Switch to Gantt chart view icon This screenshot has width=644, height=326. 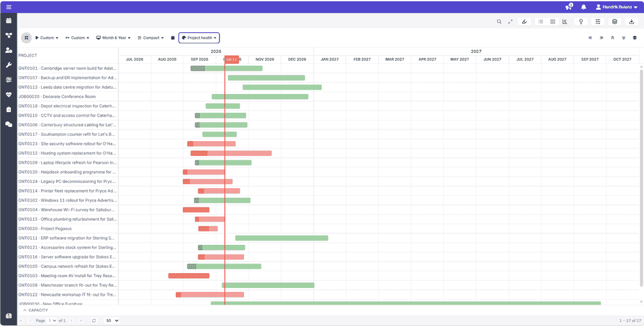pyautogui.click(x=565, y=22)
